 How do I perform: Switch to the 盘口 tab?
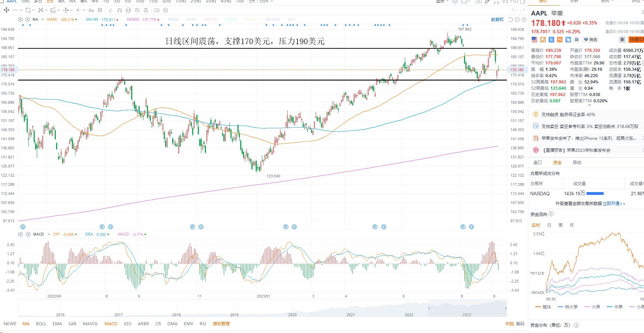[537, 163]
